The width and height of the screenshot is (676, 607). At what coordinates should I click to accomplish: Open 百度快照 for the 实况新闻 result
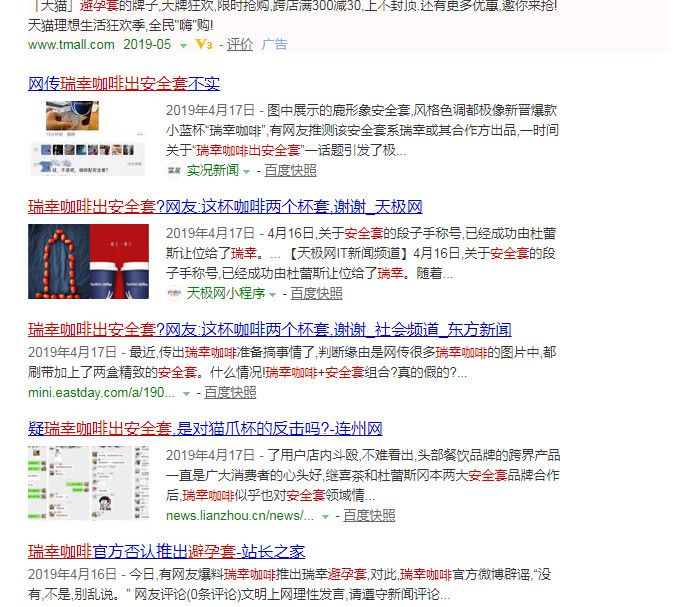point(291,170)
